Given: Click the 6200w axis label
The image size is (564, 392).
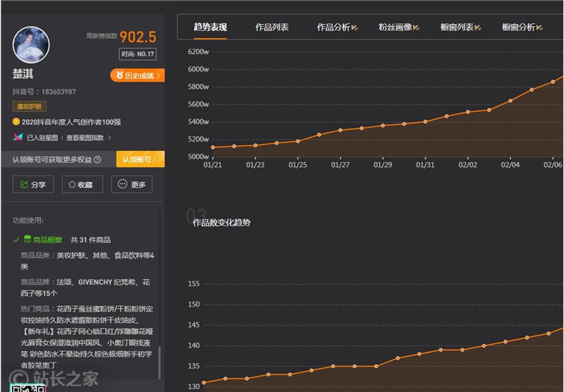Looking at the screenshot, I should coord(198,51).
